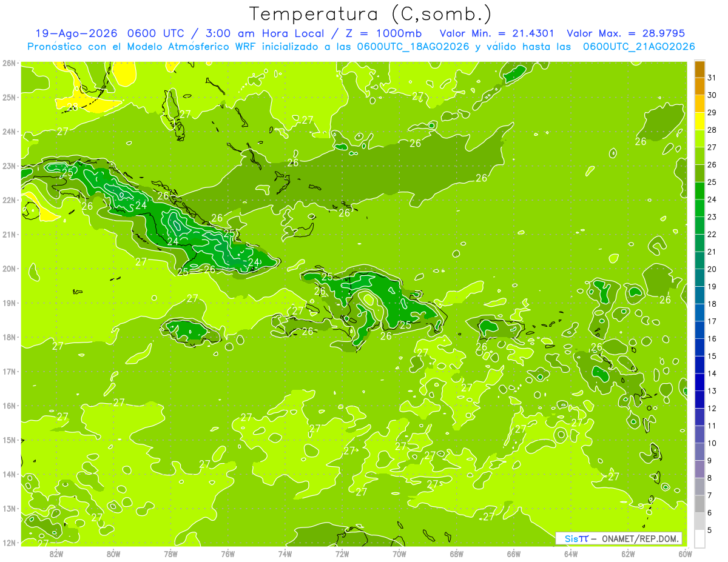Click the 74W longitude axis label
Screen dimensions: 728x562
pos(285,554)
